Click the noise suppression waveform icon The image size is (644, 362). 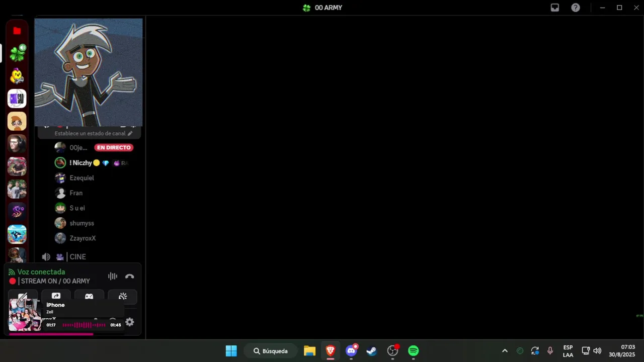113,276
